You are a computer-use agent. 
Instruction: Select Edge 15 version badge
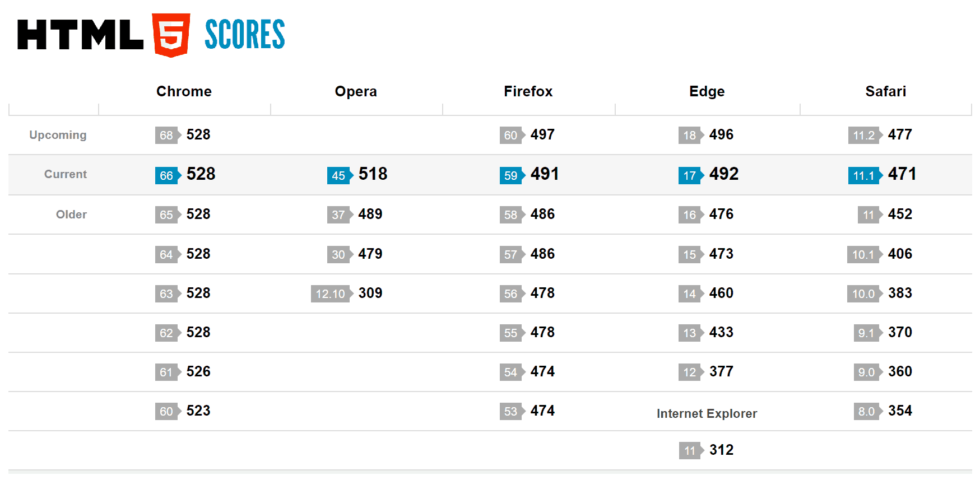pyautogui.click(x=691, y=254)
